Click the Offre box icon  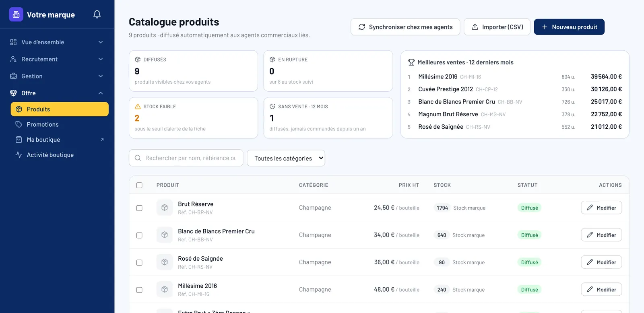[x=13, y=93]
